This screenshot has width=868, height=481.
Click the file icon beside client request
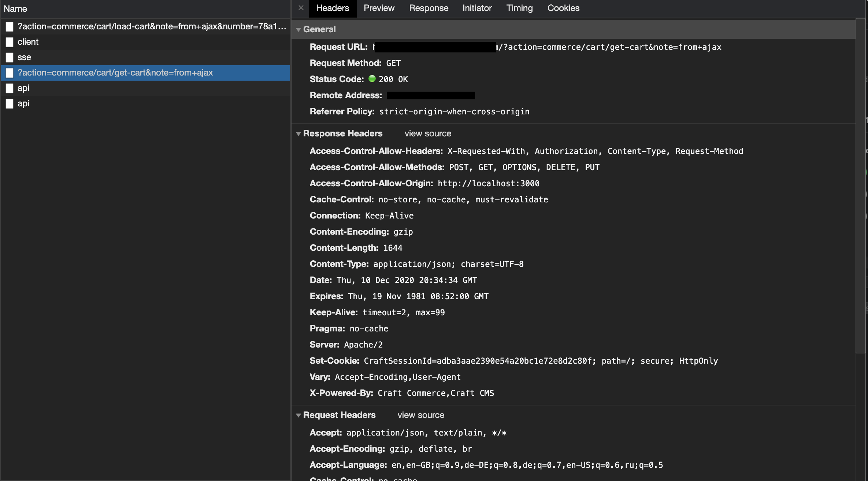point(10,42)
